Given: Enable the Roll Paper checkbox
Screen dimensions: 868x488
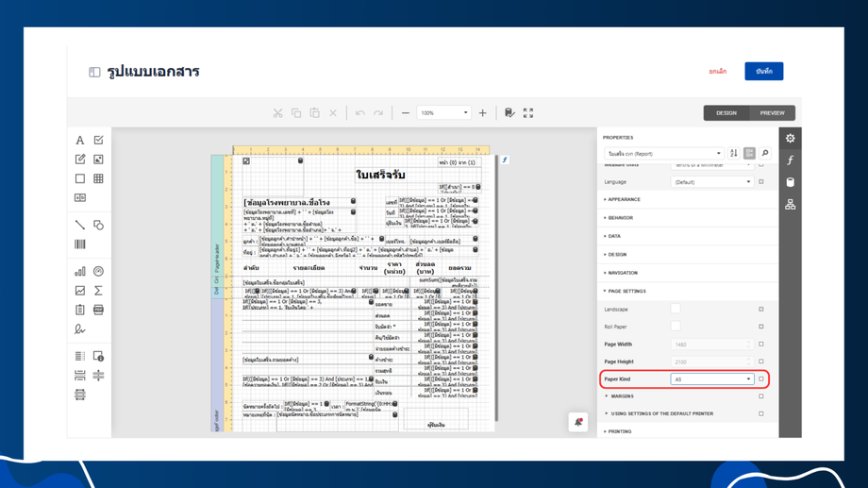Looking at the screenshot, I should tap(676, 327).
